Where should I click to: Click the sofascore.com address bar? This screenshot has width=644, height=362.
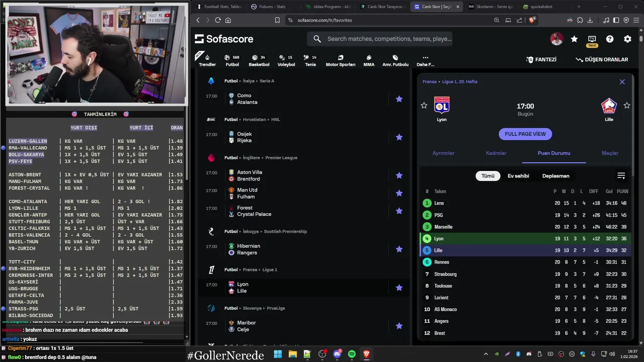387,20
